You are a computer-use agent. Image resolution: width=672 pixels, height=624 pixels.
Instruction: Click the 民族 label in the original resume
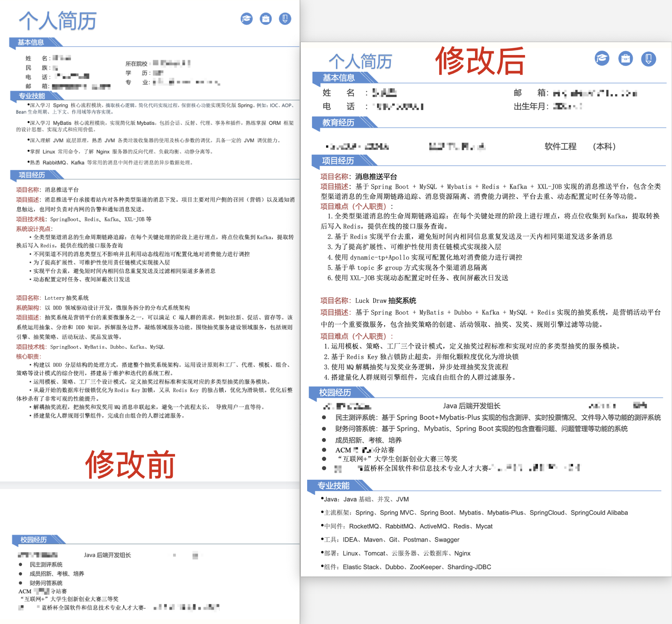(x=37, y=68)
